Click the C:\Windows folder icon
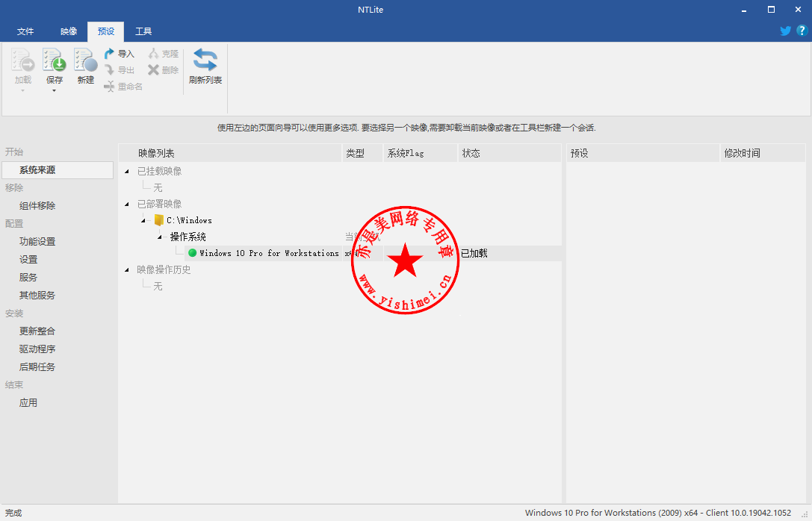Image resolution: width=812 pixels, height=521 pixels. pyautogui.click(x=159, y=220)
